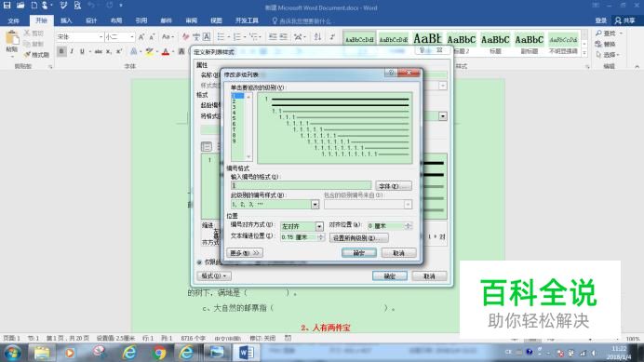Click the list icon in Define New List Style dialog
The width and height of the screenshot is (644, 362).
coord(207,147)
